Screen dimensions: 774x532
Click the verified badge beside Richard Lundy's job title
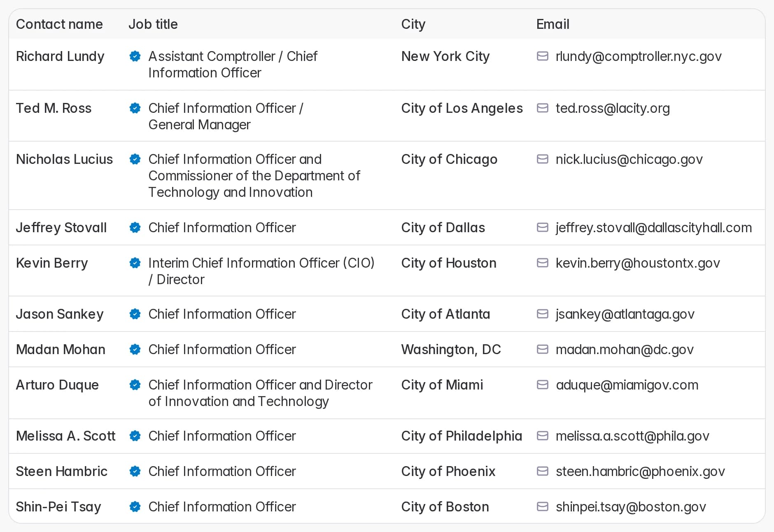click(x=135, y=56)
